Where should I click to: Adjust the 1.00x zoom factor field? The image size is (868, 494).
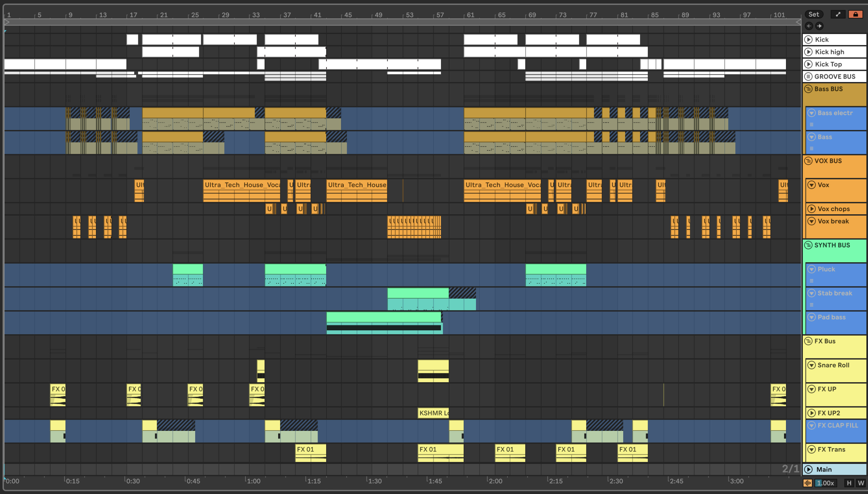coord(826,483)
